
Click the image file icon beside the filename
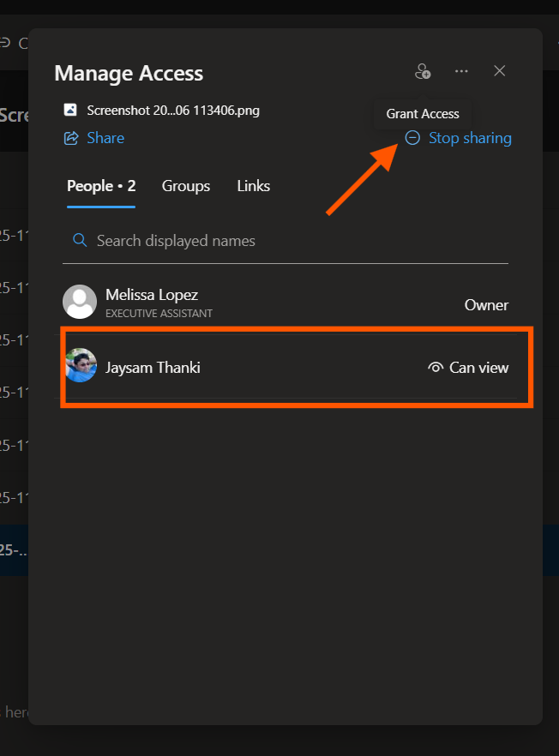tap(71, 111)
